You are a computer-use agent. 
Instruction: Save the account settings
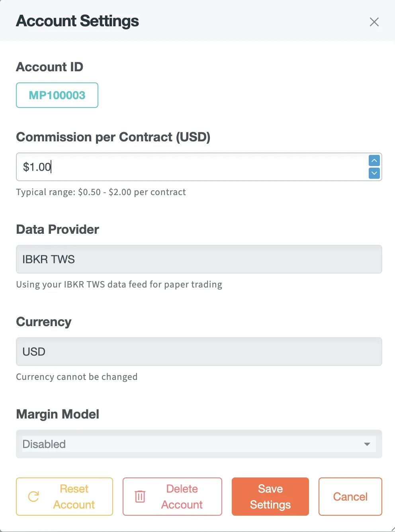(x=270, y=497)
